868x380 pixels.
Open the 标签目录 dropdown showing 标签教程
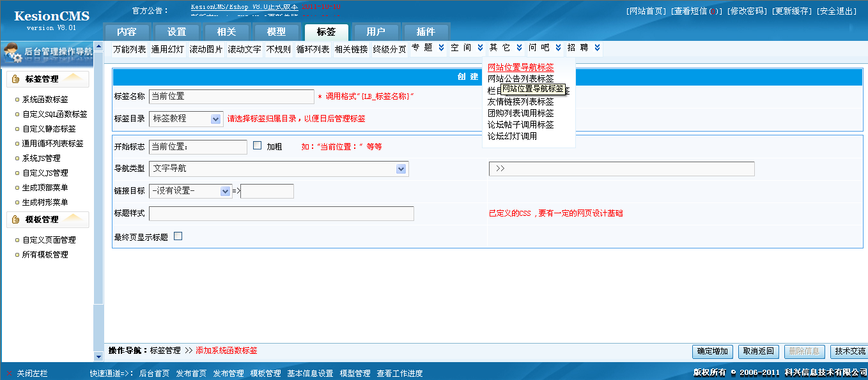coord(215,119)
